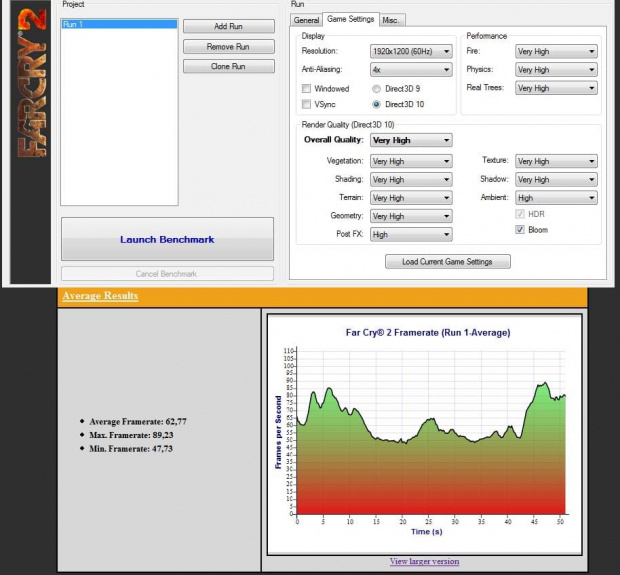Screen dimensions: 620x575
Task: Open the Texture quality dropdown
Action: pyautogui.click(x=556, y=161)
